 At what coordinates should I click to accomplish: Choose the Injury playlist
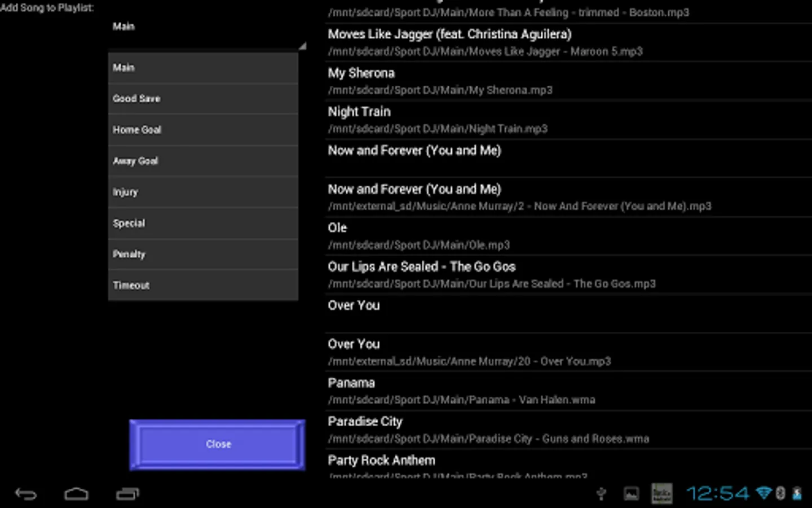coord(203,192)
